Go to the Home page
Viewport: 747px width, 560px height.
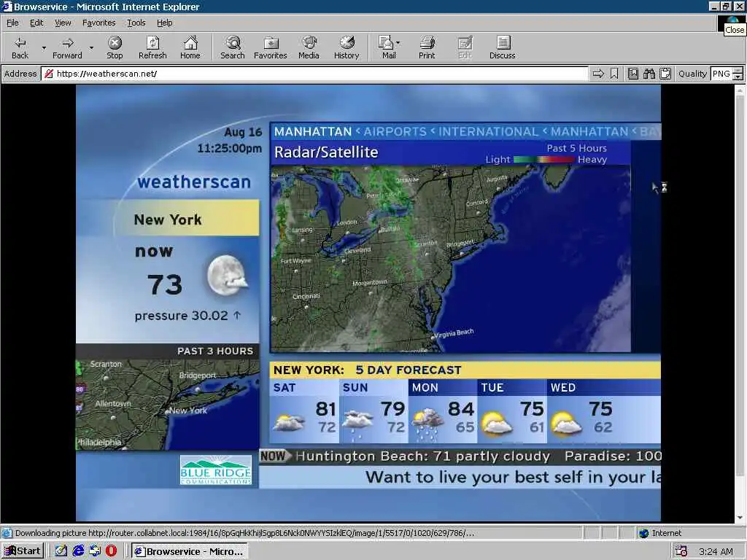(x=190, y=48)
